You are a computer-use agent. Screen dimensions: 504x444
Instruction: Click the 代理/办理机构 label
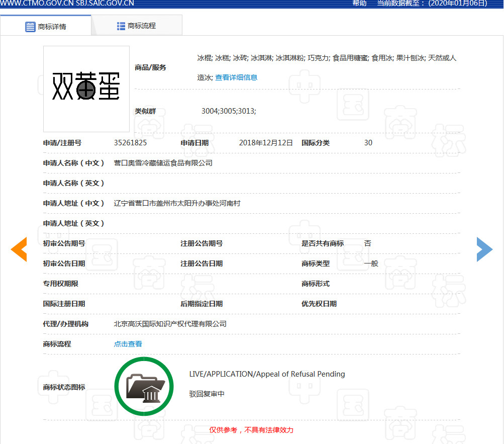point(65,324)
